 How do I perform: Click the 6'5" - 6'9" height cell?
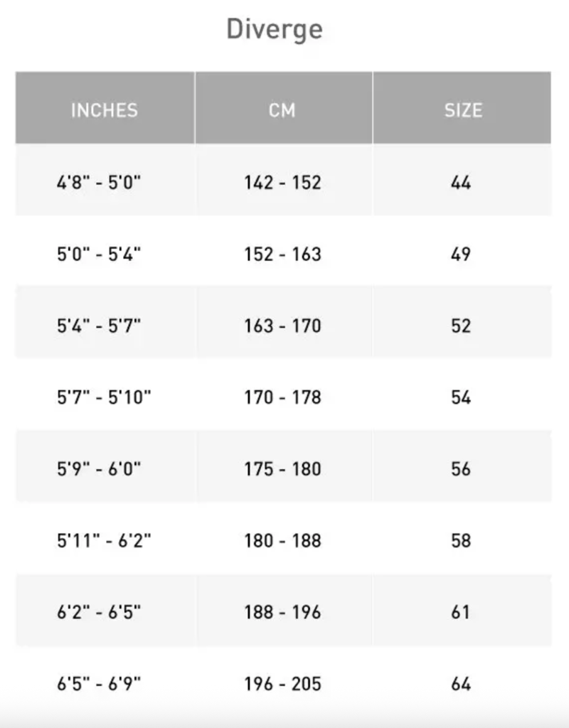click(x=99, y=684)
